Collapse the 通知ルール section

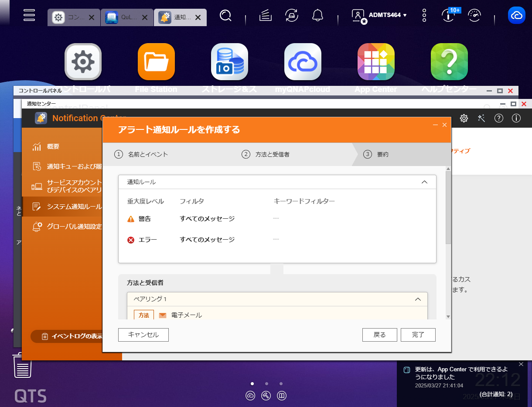click(x=424, y=182)
